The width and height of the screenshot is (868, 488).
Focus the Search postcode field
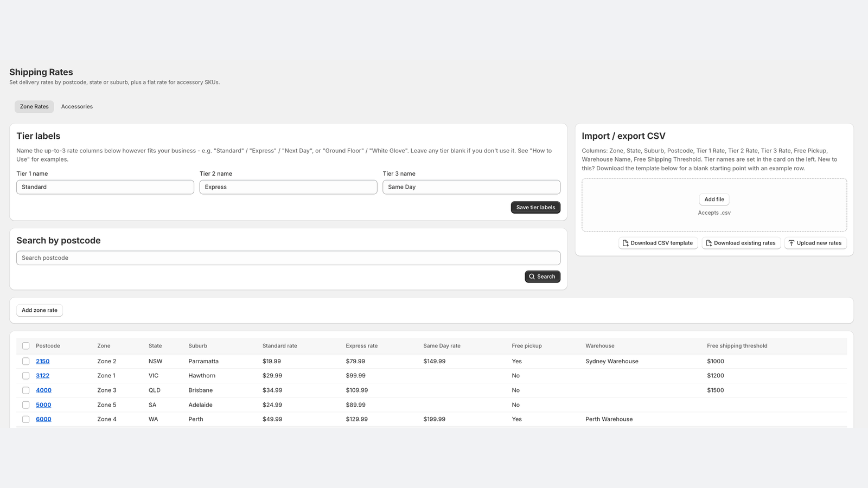click(x=288, y=258)
